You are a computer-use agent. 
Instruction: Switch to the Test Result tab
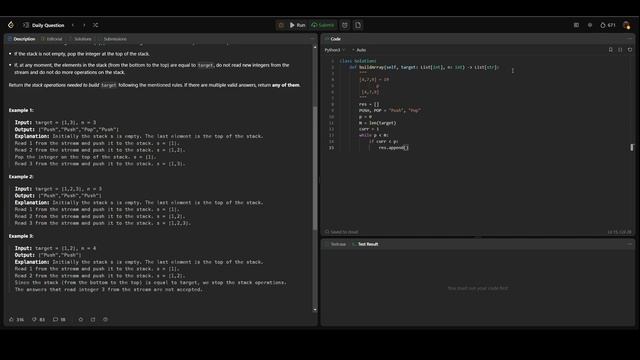point(365,244)
